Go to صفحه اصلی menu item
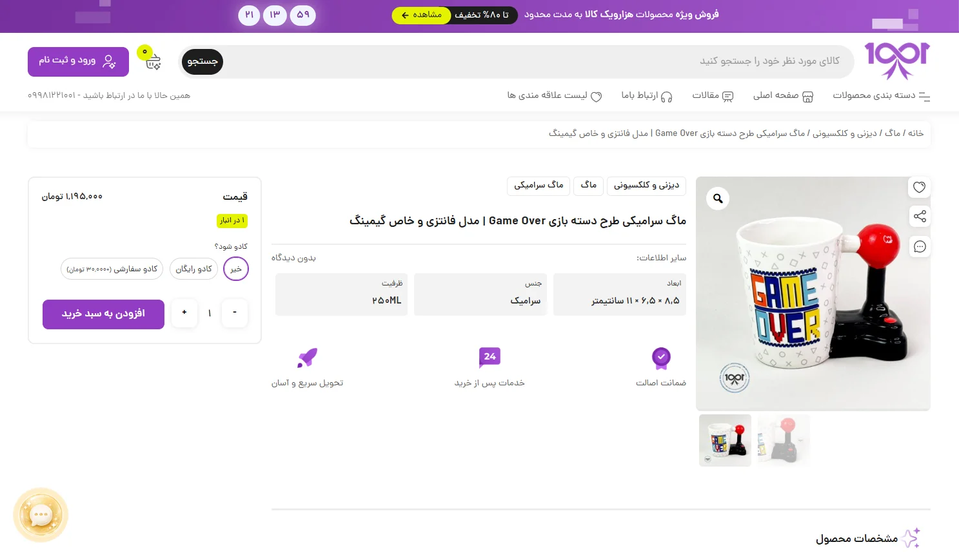The image size is (959, 560). tap(783, 95)
